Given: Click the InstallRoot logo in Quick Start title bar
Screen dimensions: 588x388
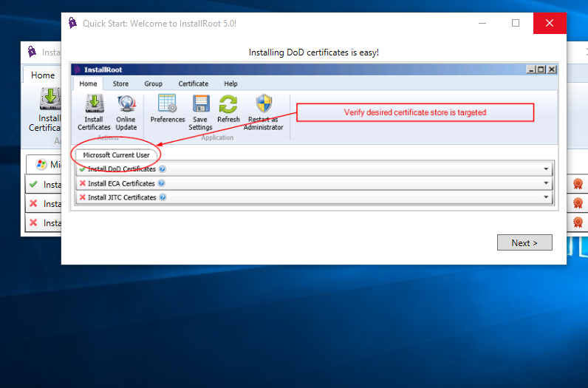Looking at the screenshot, I should click(x=72, y=23).
